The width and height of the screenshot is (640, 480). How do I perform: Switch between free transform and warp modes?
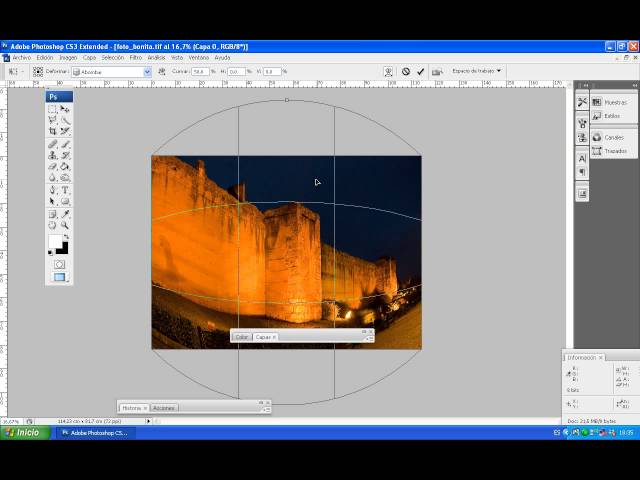pyautogui.click(x=388, y=72)
